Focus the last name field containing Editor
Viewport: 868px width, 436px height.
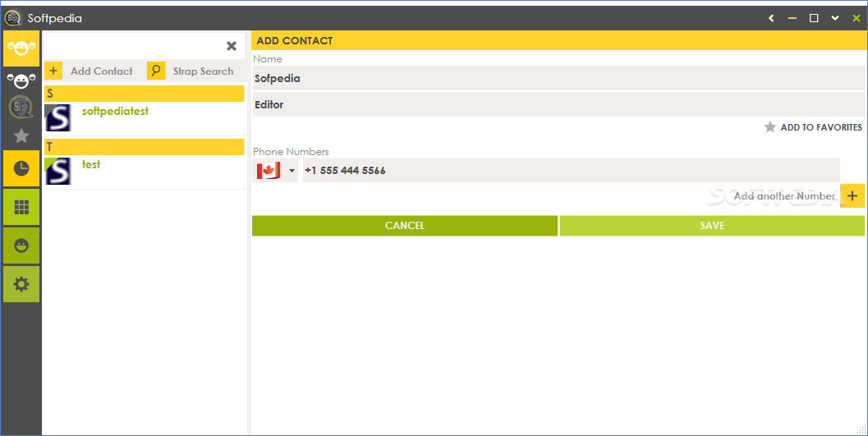point(558,104)
